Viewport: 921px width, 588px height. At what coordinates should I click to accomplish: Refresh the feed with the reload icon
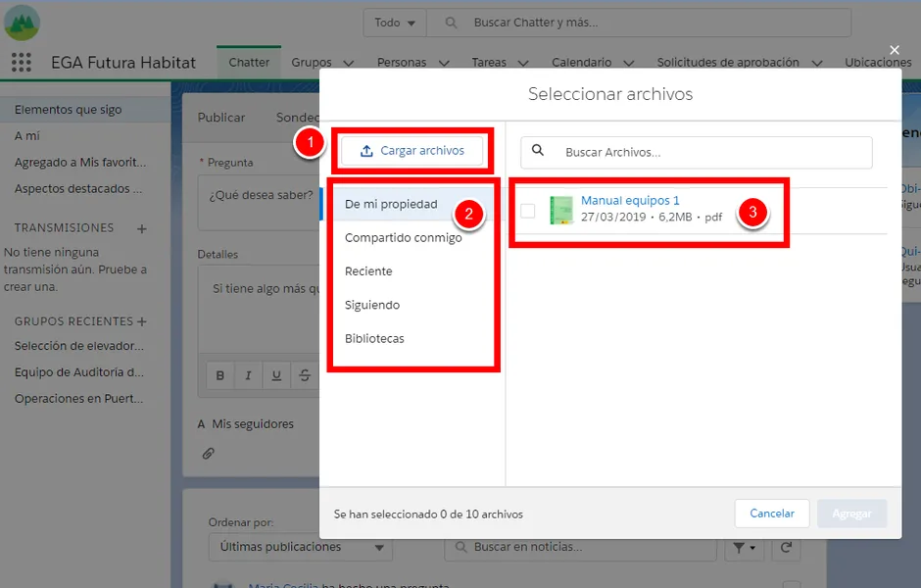point(786,548)
